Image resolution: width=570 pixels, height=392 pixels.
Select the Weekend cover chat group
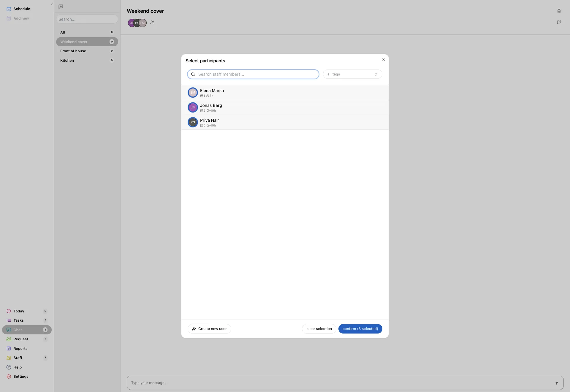(x=87, y=42)
